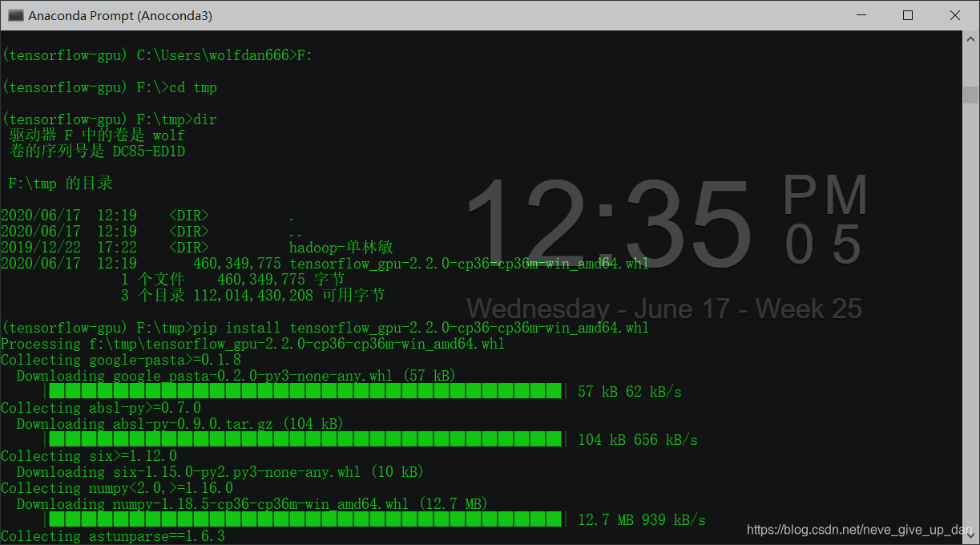Viewport: 980px width, 545px height.
Task: Click the '460,349,775 字节' file size total
Action: click(x=280, y=280)
